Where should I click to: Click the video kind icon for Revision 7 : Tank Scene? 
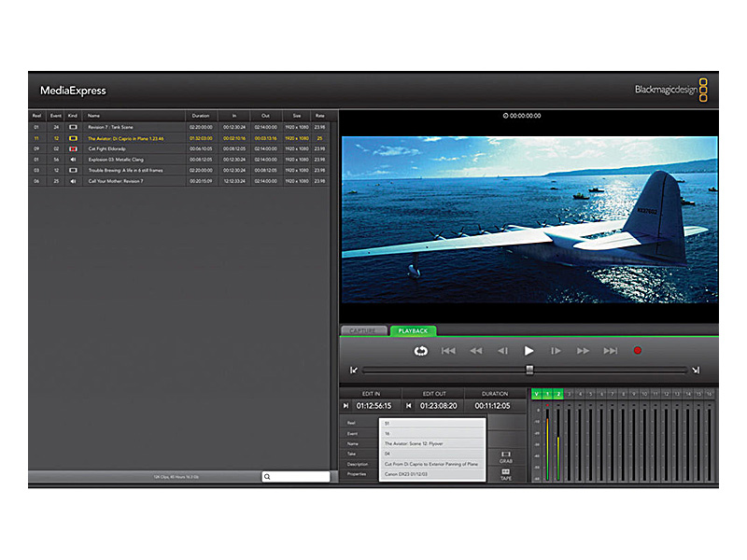click(x=73, y=127)
